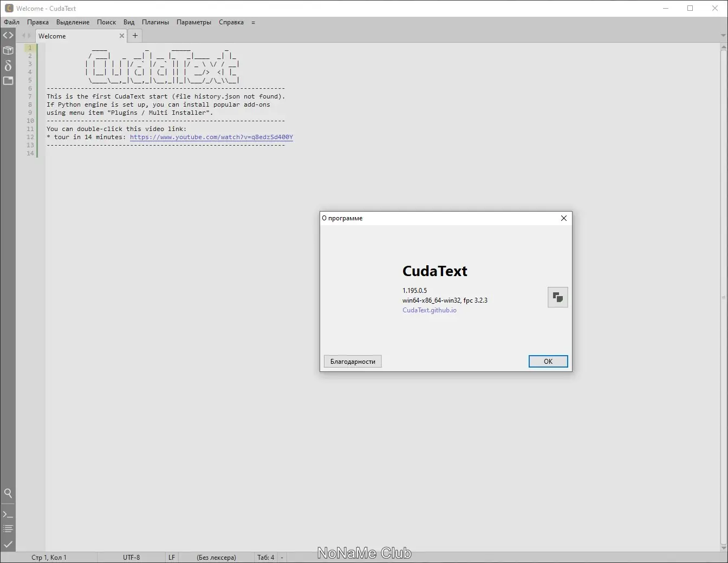Open the Code Tree sidebar panel
The image size is (728, 563).
(8, 36)
